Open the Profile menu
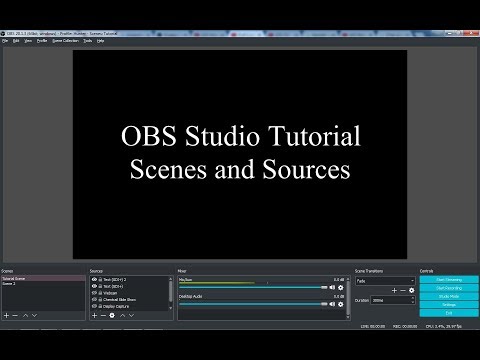This screenshot has height=360, width=480. [x=42, y=41]
